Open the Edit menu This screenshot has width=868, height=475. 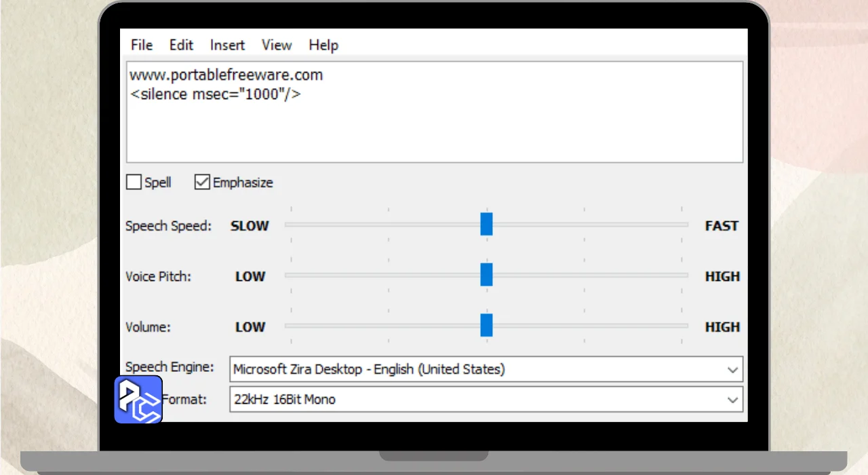tap(181, 45)
